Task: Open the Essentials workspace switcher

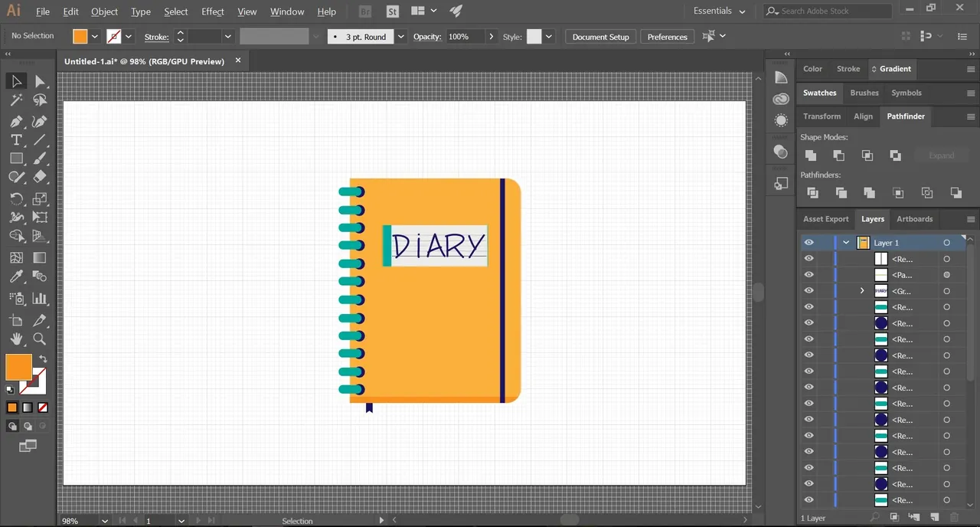Action: click(x=719, y=11)
